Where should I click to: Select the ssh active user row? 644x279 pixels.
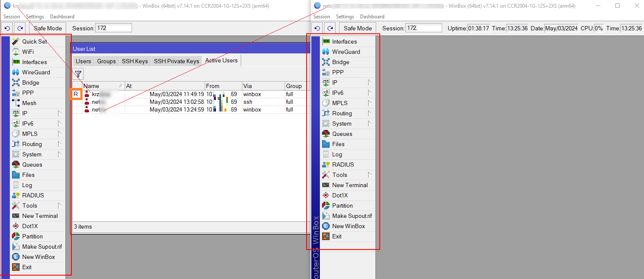pos(191,102)
